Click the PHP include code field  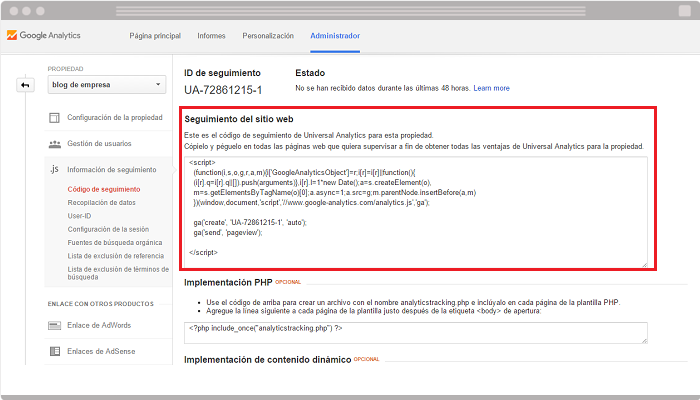pos(416,333)
